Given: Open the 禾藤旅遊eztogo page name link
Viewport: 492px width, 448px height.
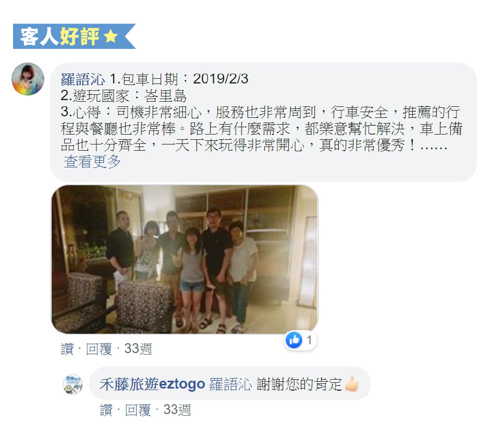Looking at the screenshot, I should click(x=152, y=384).
